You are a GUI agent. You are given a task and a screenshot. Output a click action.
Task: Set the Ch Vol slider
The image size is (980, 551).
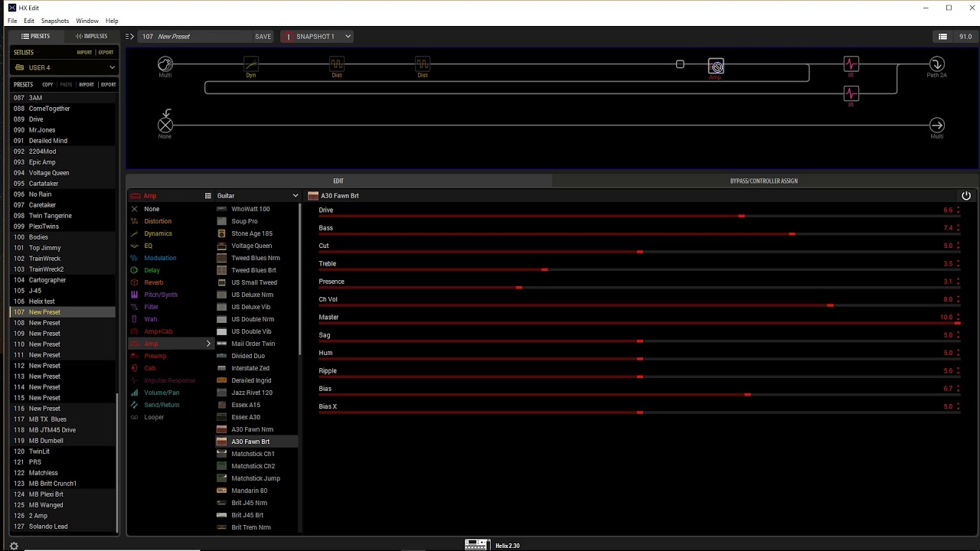[x=639, y=305]
